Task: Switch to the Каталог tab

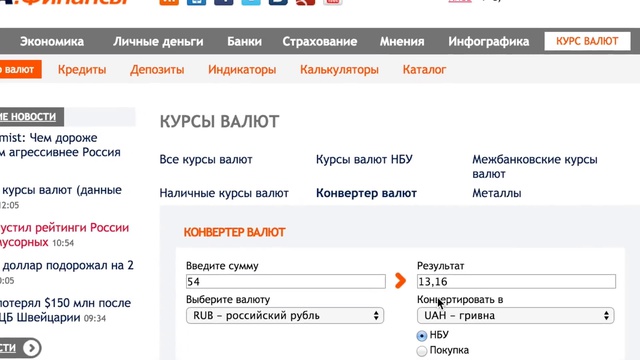Action: [x=424, y=69]
